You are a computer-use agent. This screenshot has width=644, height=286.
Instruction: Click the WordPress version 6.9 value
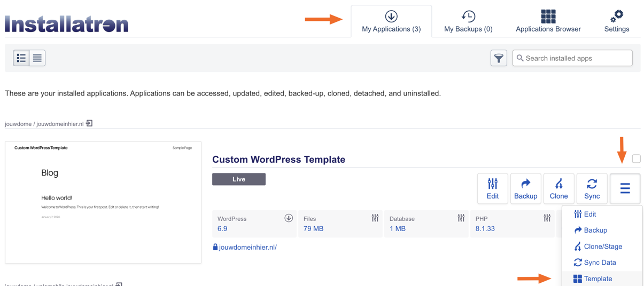pyautogui.click(x=222, y=229)
